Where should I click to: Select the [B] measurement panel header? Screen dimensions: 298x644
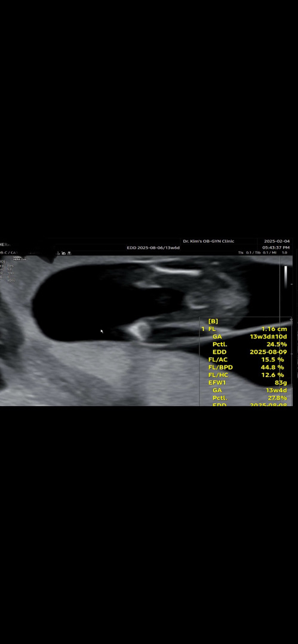(x=213, y=321)
